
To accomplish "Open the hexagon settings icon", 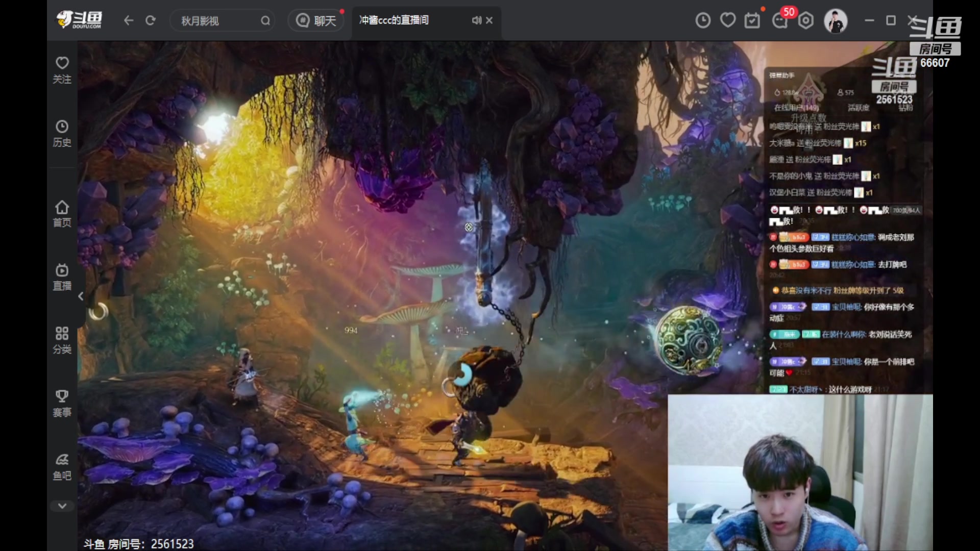I will [806, 20].
